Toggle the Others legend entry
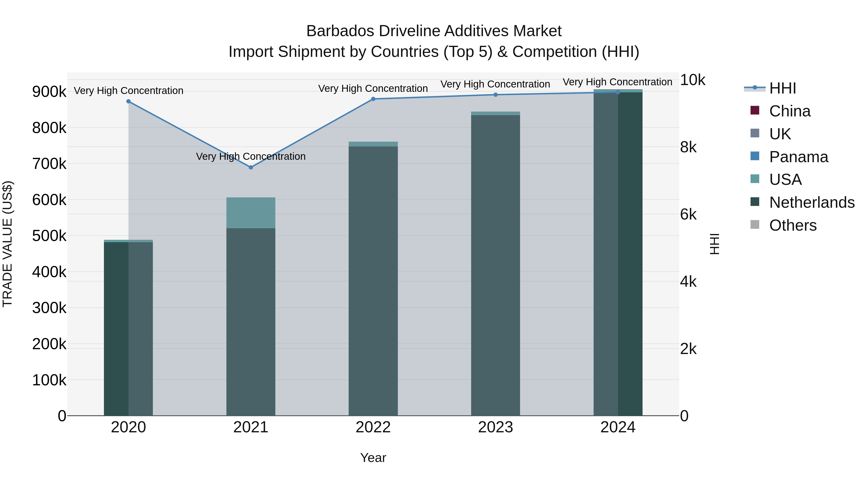Viewport: 868px width, 488px height. (783, 225)
